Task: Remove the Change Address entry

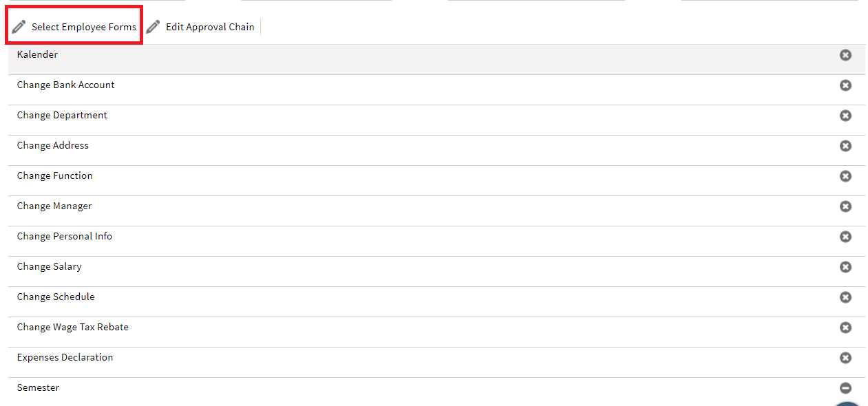Action: click(x=845, y=146)
